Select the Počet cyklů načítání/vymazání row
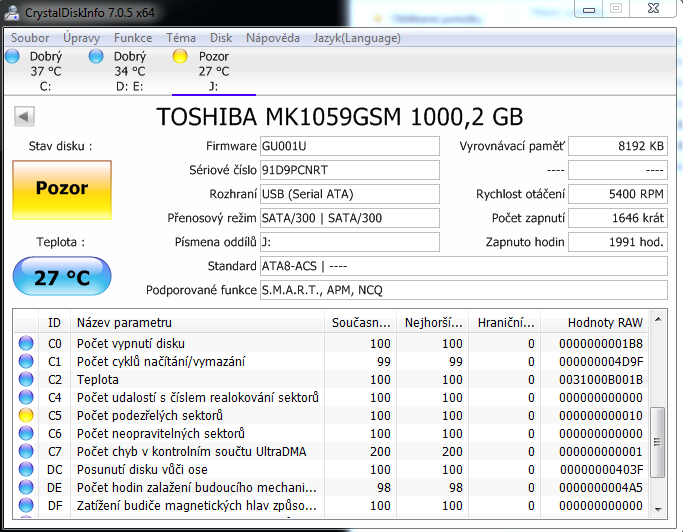683x532 pixels. [x=331, y=361]
